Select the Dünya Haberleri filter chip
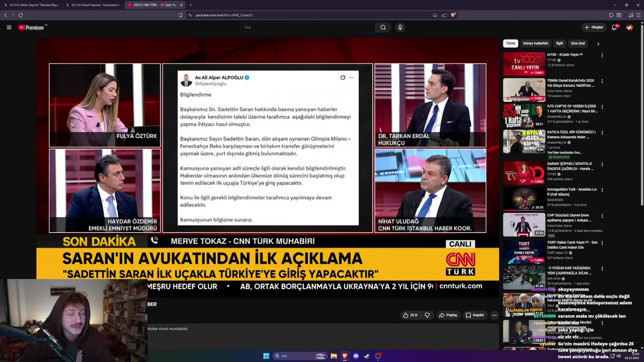644x362 pixels. point(535,43)
